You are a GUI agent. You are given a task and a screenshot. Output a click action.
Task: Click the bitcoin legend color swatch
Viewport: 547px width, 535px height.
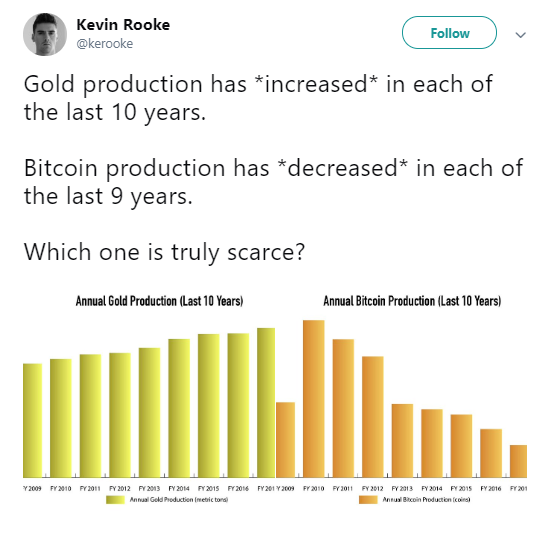[x=368, y=500]
